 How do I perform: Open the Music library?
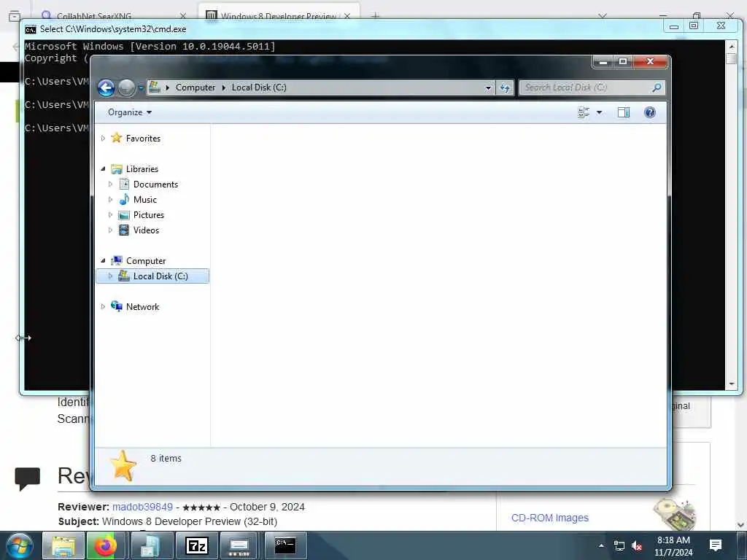point(145,200)
